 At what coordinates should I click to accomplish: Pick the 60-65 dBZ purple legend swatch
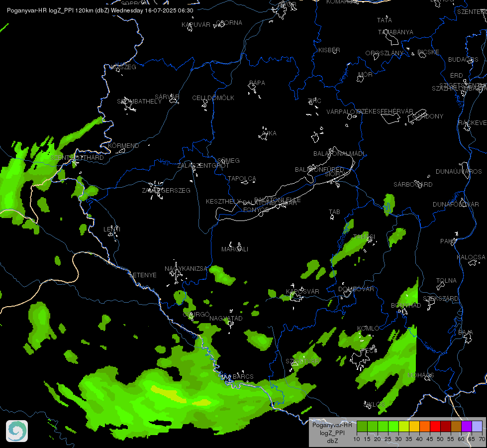pos(467,427)
